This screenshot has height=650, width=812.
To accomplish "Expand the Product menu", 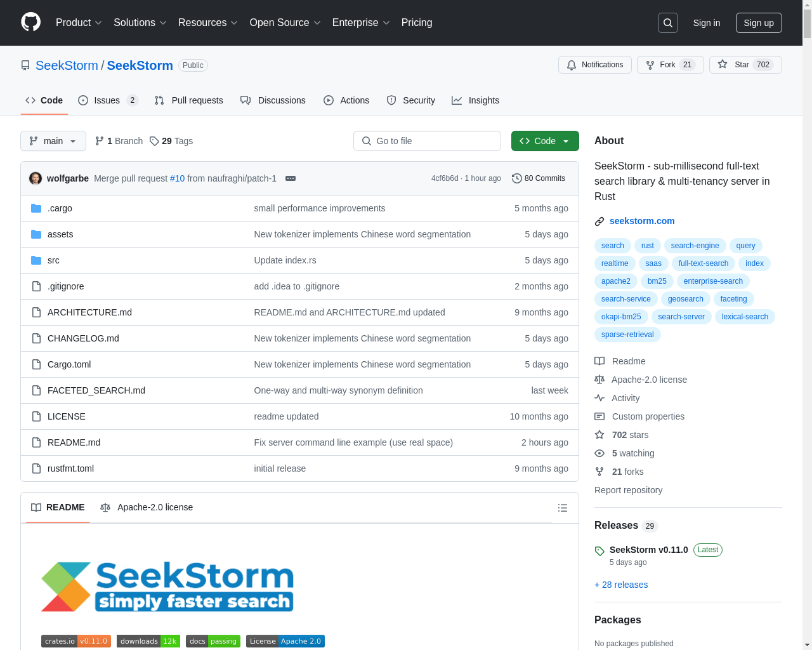I will [79, 22].
